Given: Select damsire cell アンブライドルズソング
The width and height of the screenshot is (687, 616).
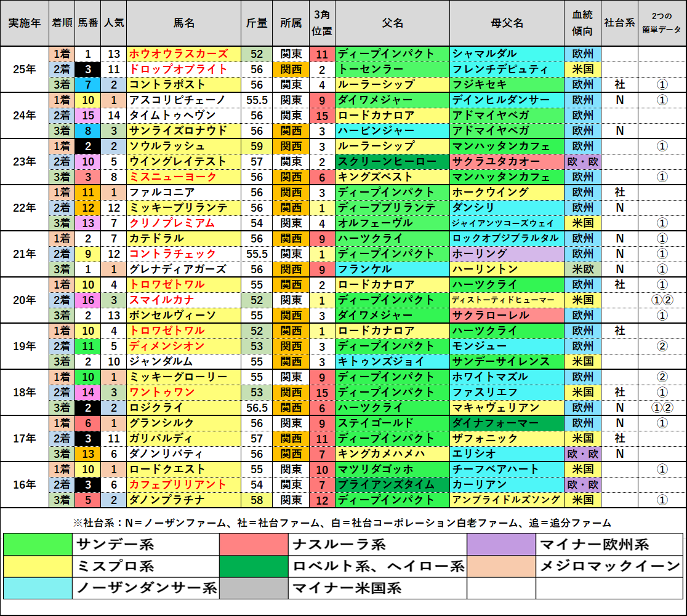Looking at the screenshot, I should (507, 500).
